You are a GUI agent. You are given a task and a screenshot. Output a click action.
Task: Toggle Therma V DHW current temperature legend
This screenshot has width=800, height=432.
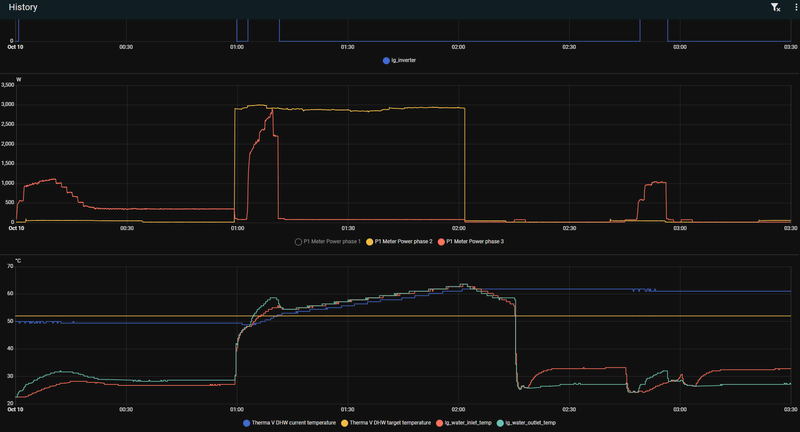point(290,423)
